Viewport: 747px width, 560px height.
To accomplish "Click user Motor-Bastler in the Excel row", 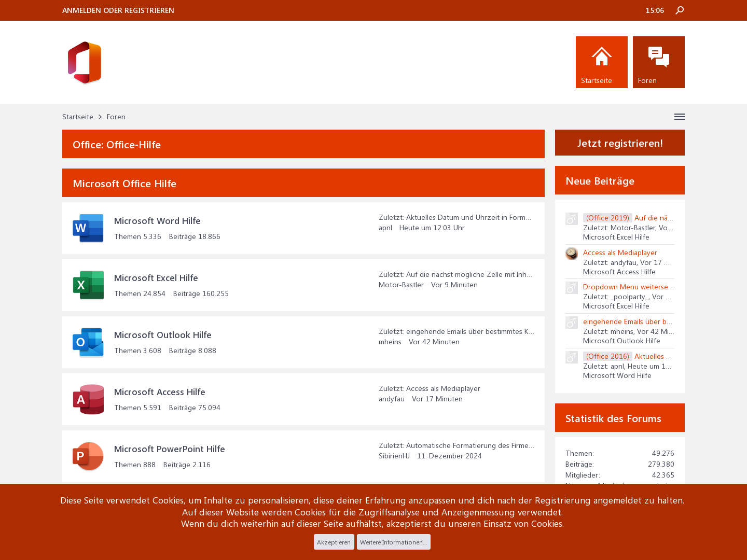I will click(401, 285).
